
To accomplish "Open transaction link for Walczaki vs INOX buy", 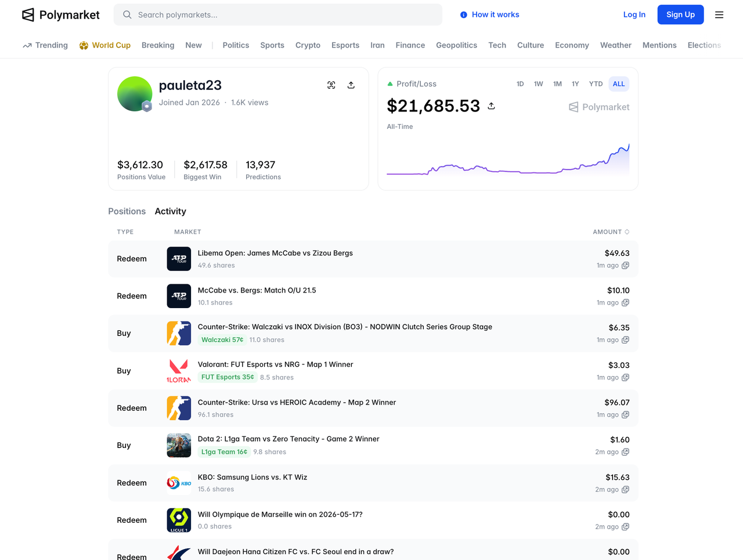I will (x=625, y=339).
